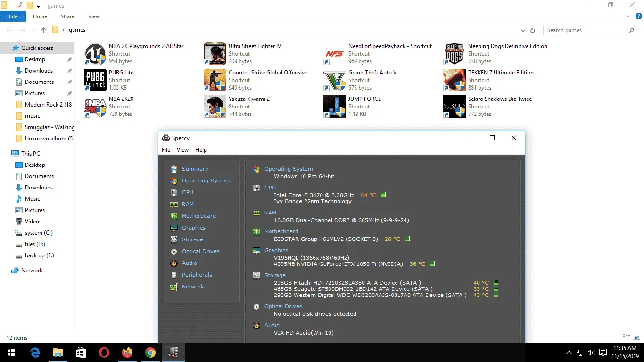This screenshot has height=362, width=644.
Task: Open the Speccy File menu
Action: point(166,150)
